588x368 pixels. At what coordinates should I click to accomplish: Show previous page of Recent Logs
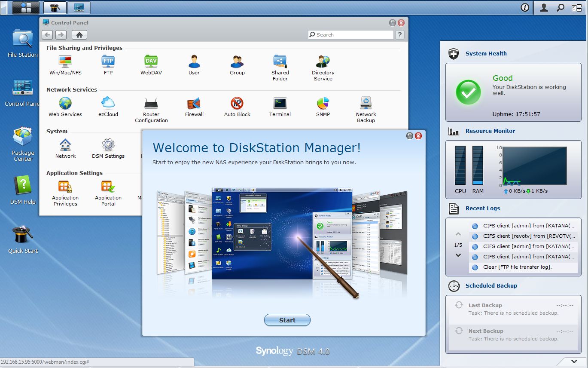pos(458,234)
